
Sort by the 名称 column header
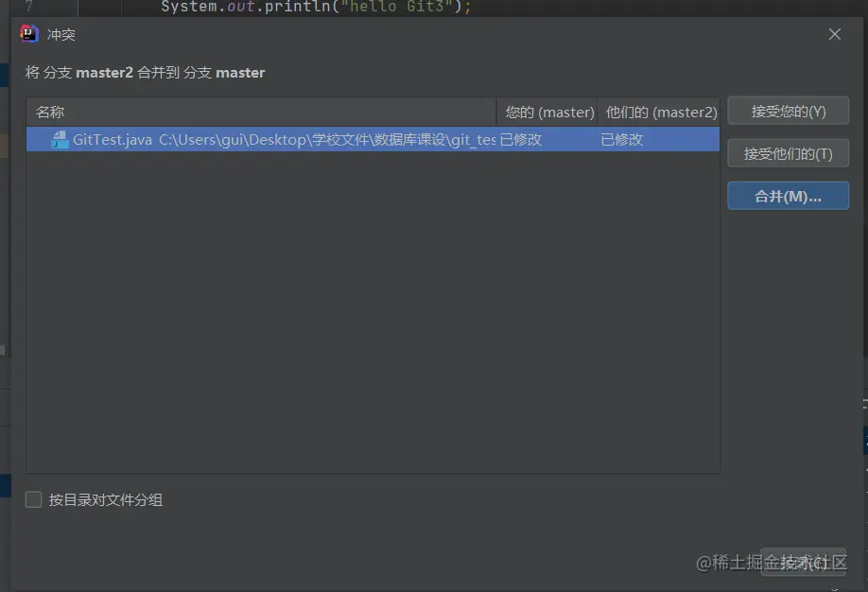click(261, 112)
